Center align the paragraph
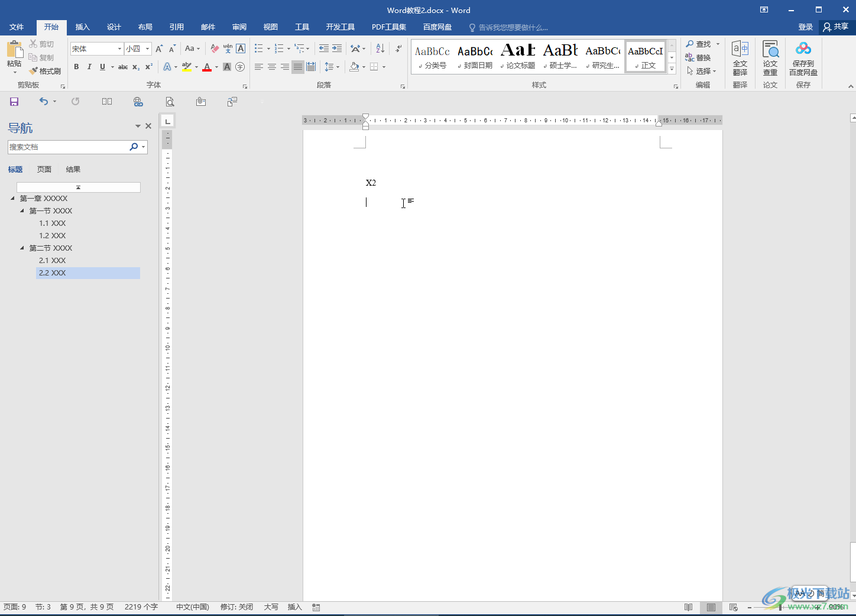Image resolution: width=856 pixels, height=616 pixels. click(x=272, y=67)
